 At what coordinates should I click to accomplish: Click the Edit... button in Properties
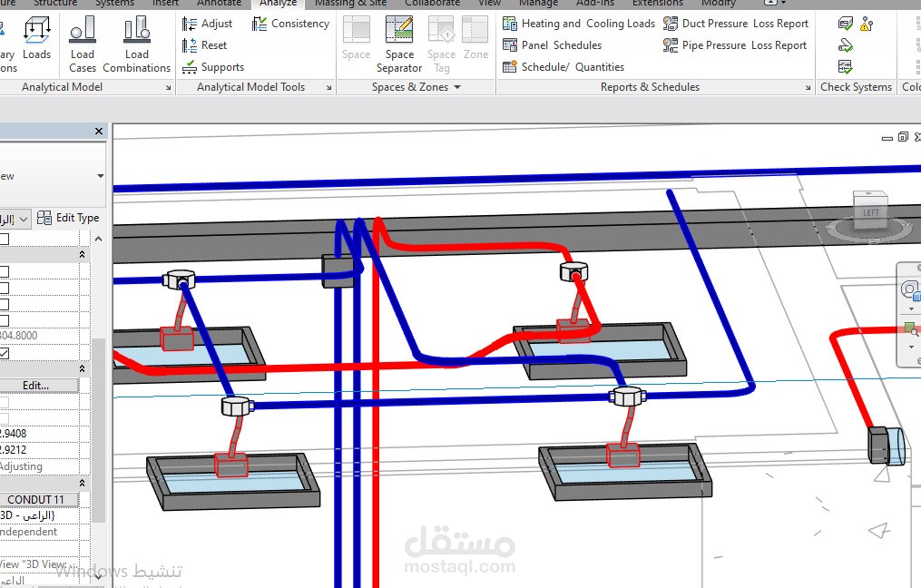(39, 386)
